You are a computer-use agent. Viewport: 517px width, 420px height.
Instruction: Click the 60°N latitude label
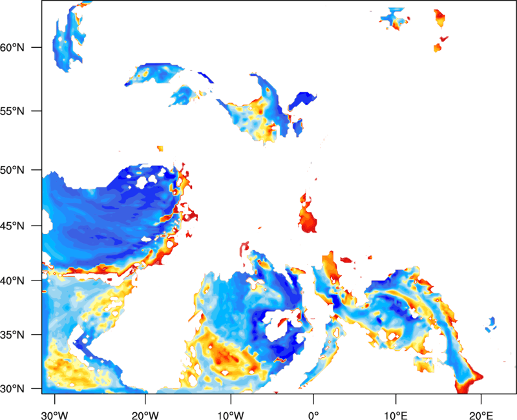[12, 47]
